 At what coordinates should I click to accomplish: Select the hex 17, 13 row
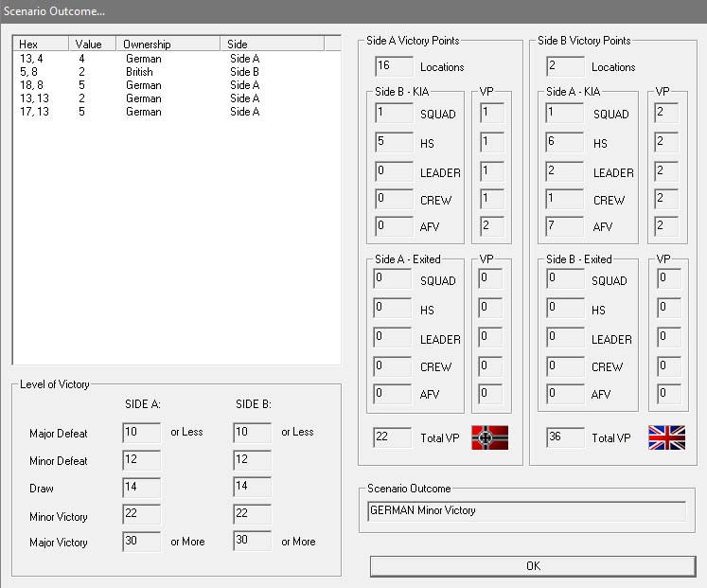176,112
